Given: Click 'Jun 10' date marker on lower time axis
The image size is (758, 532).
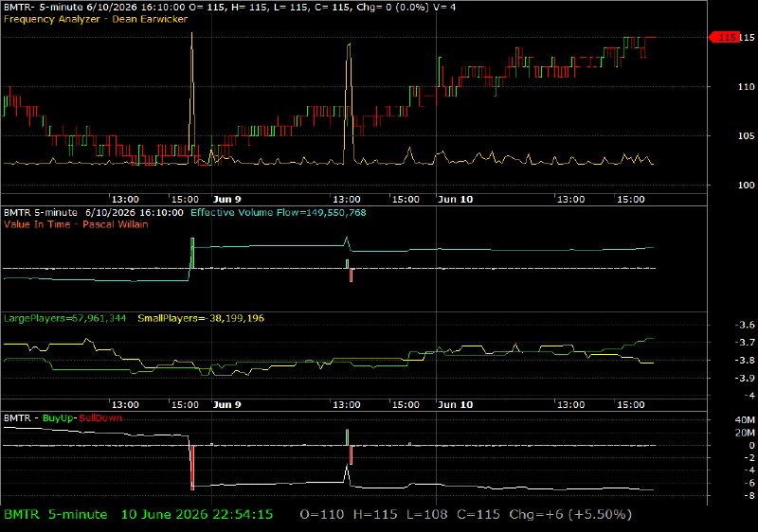Looking at the screenshot, I should (x=456, y=404).
